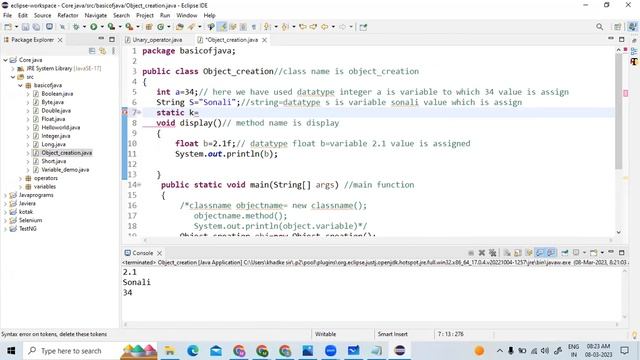Collapse the Core java project node
640x360 pixels.
tap(6, 60)
